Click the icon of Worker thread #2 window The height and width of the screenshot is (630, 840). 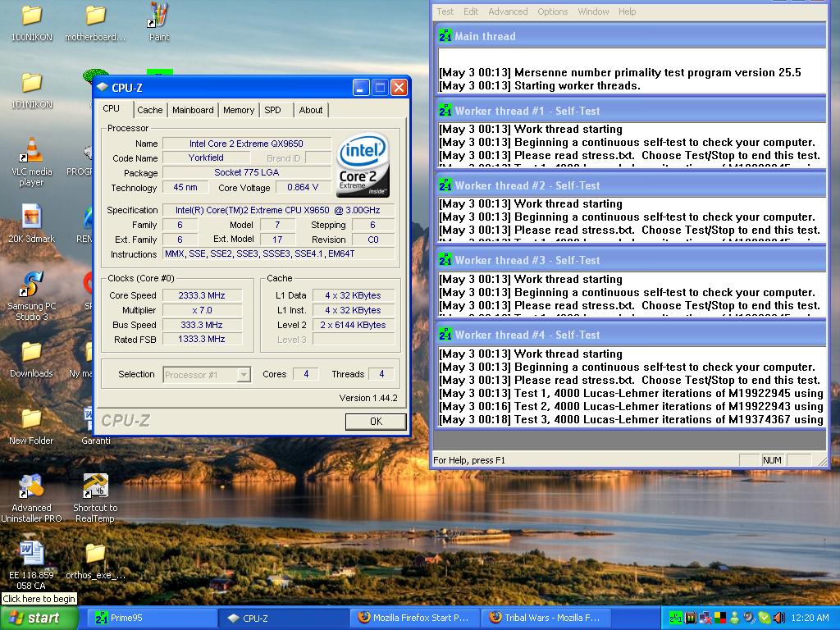445,185
